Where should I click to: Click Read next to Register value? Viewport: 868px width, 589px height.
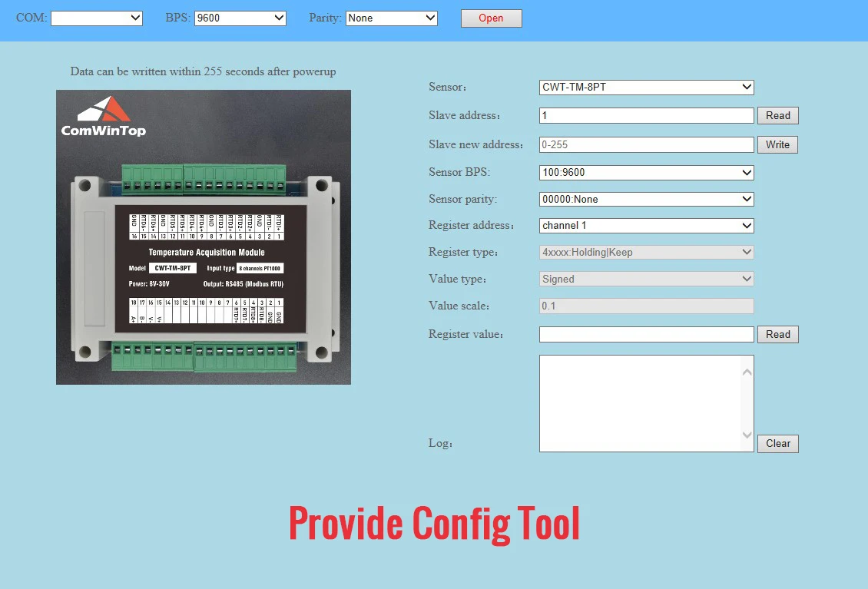click(x=778, y=334)
